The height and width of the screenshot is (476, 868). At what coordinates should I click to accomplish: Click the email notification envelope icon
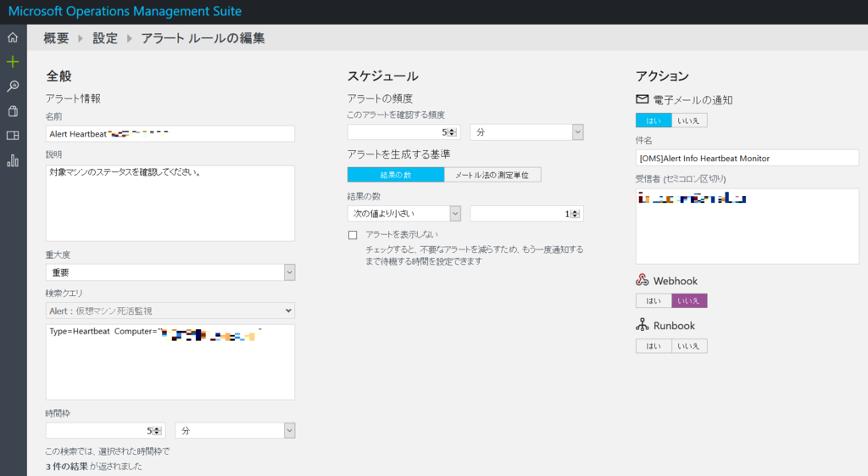pyautogui.click(x=643, y=99)
